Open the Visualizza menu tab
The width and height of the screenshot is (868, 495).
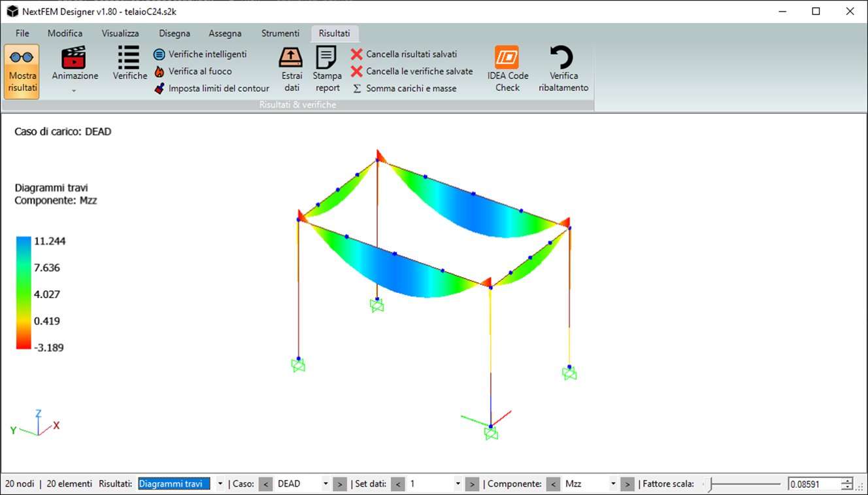click(120, 33)
